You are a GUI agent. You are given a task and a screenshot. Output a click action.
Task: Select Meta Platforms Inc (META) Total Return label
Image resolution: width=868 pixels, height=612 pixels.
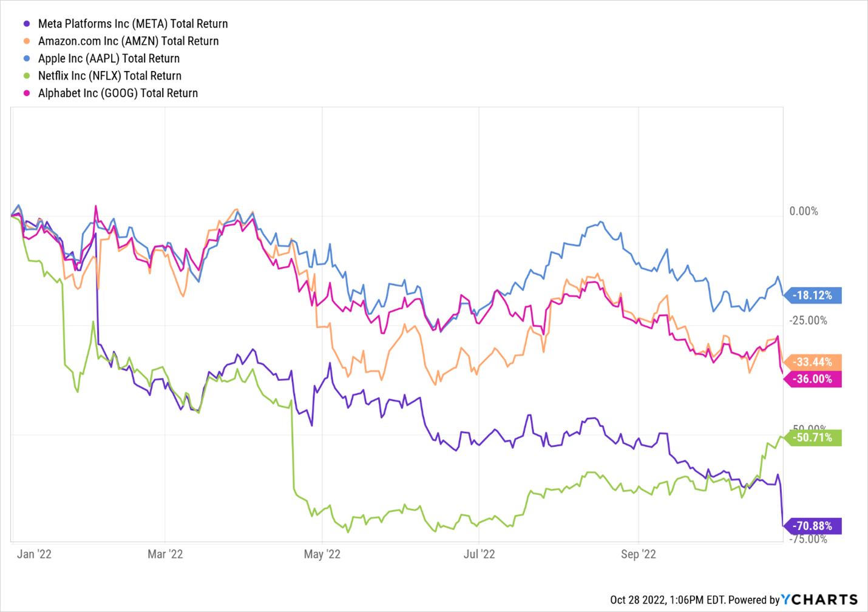coord(133,24)
